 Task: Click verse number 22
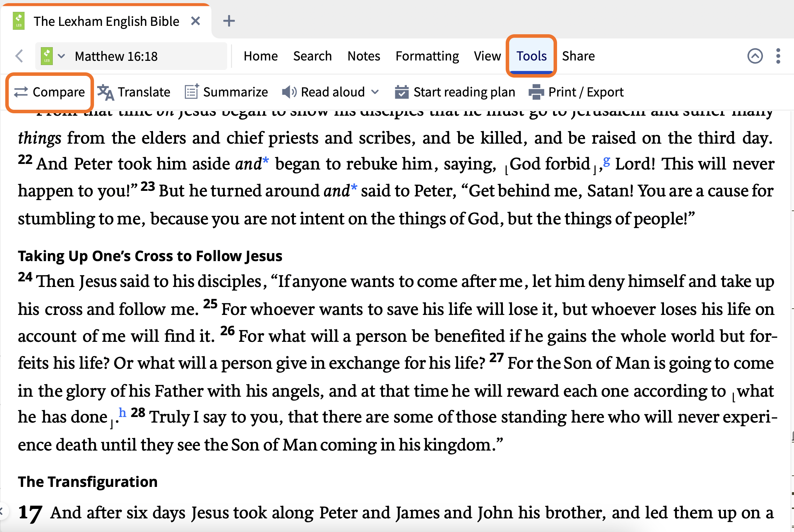pyautogui.click(x=25, y=160)
